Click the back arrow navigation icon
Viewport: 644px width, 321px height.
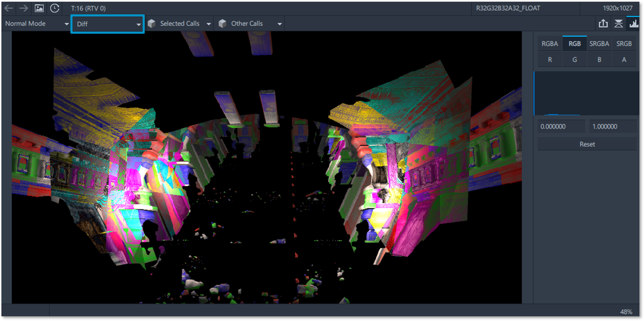tap(9, 8)
